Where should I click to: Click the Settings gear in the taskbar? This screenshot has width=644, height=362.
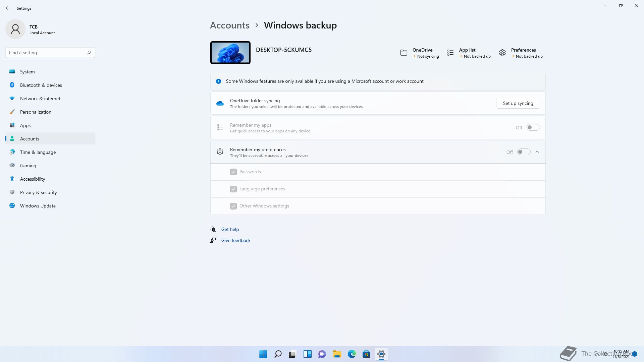tap(381, 354)
